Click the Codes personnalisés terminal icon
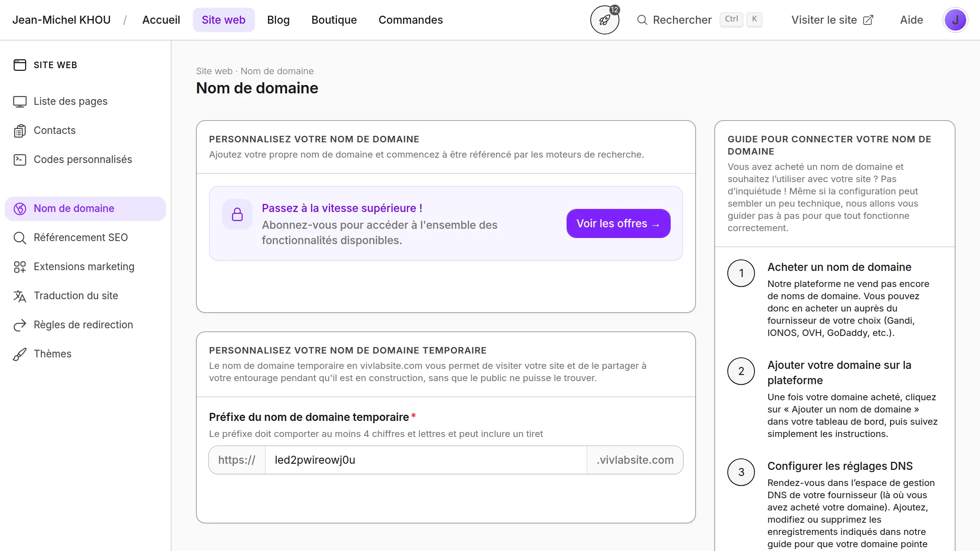 (20, 160)
